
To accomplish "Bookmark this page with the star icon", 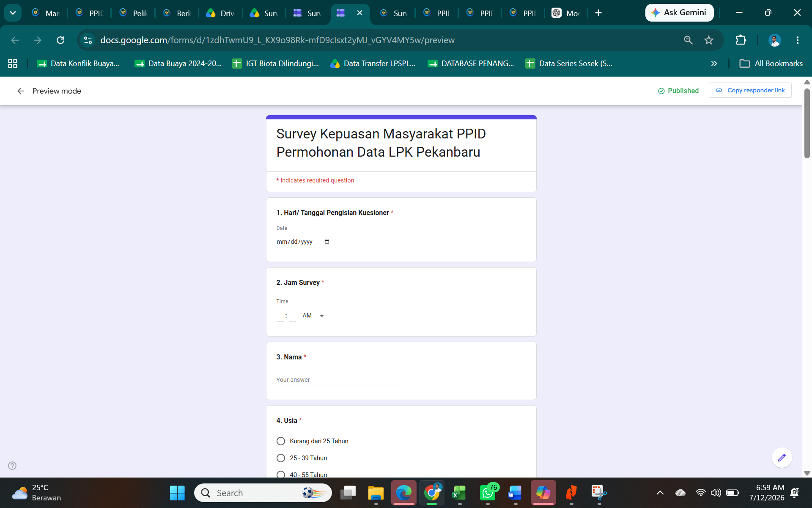I will pyautogui.click(x=709, y=40).
